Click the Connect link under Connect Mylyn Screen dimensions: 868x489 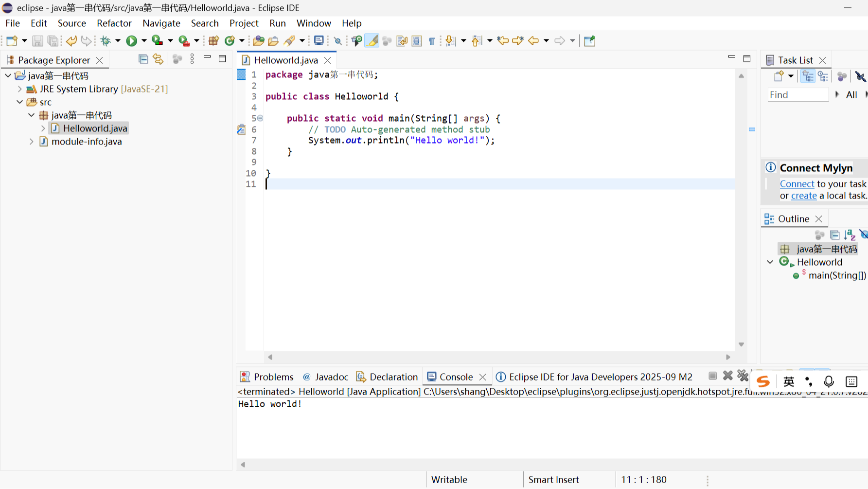tap(797, 184)
